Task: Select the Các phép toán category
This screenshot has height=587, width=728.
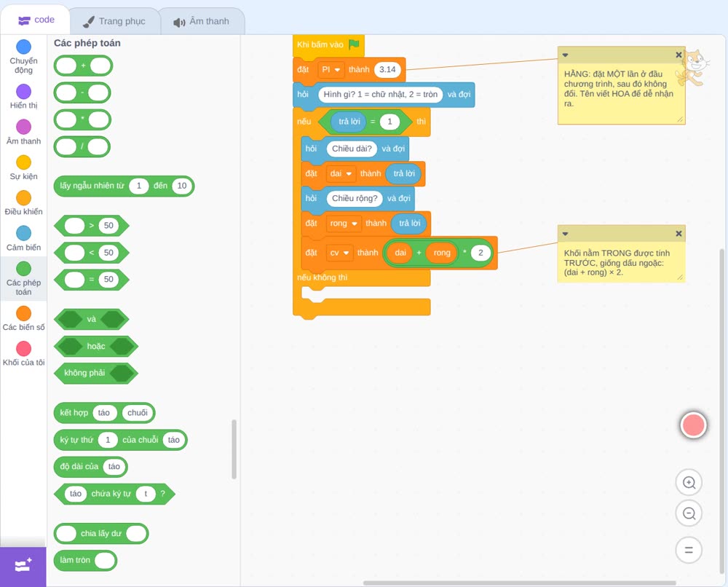Action: [24, 279]
